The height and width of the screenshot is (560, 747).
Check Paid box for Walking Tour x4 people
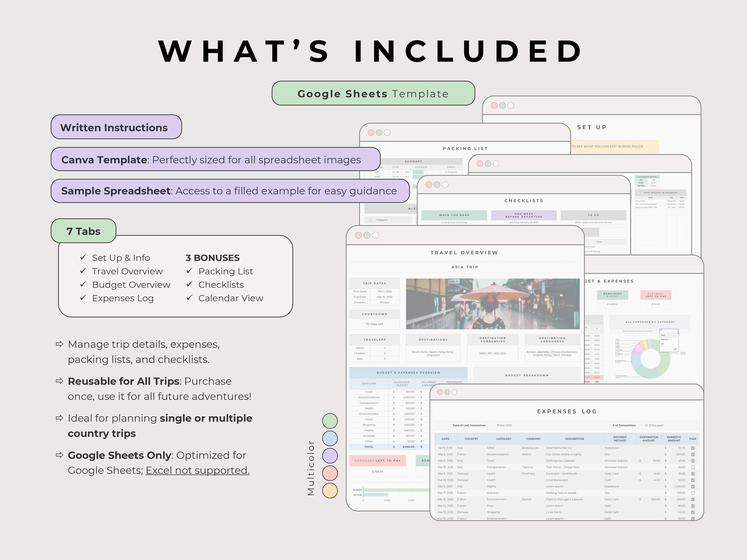pos(693,493)
